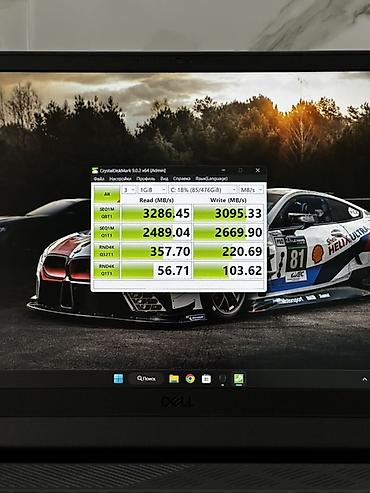This screenshot has width=370, height=493.
Task: Open the Справка menu
Action: coord(182,179)
